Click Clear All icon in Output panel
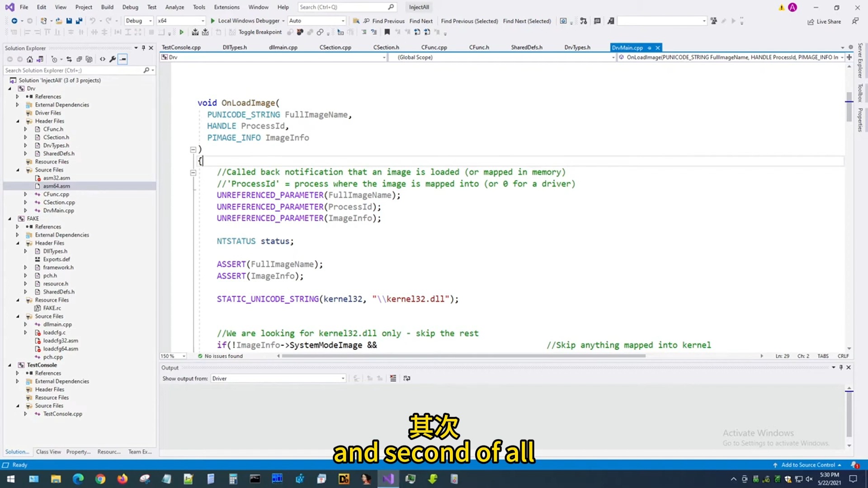 (x=393, y=379)
